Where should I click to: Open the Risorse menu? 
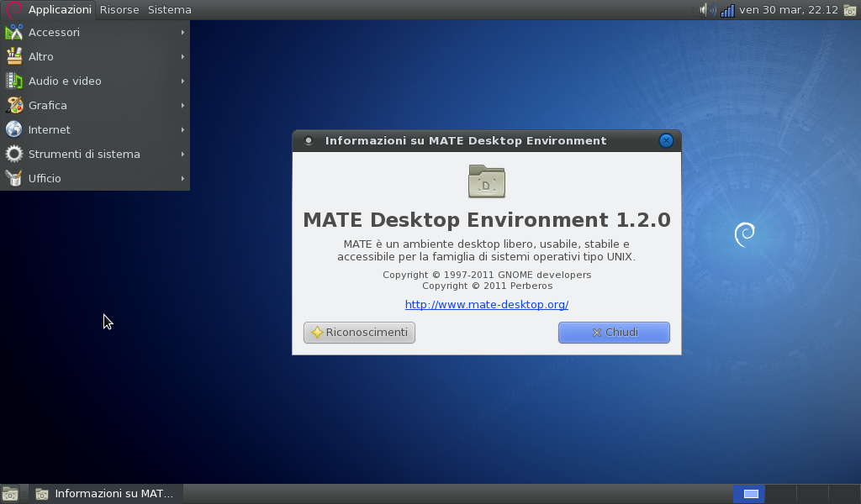point(119,9)
